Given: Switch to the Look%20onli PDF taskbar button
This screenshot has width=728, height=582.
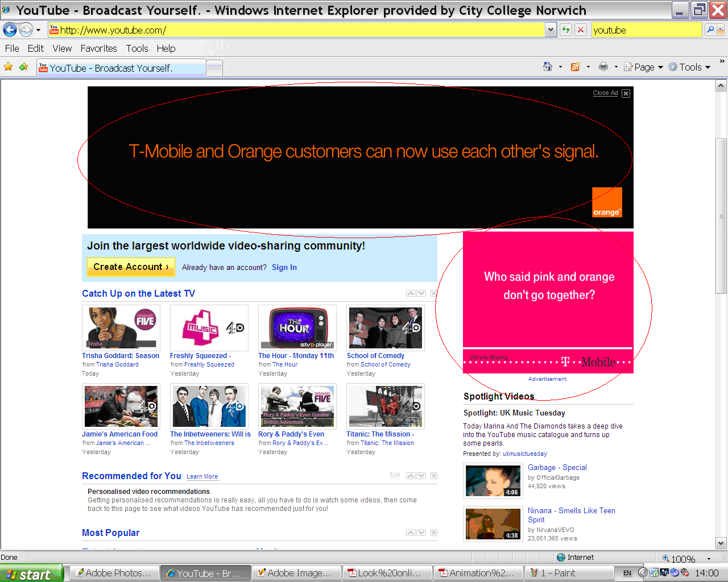Looking at the screenshot, I should [388, 573].
